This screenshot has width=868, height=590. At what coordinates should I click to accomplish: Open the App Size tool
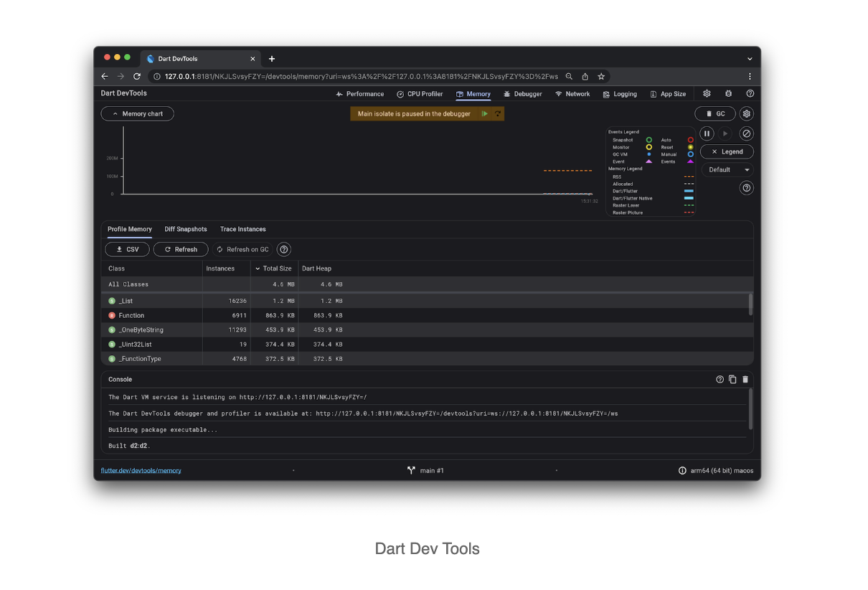click(x=669, y=94)
